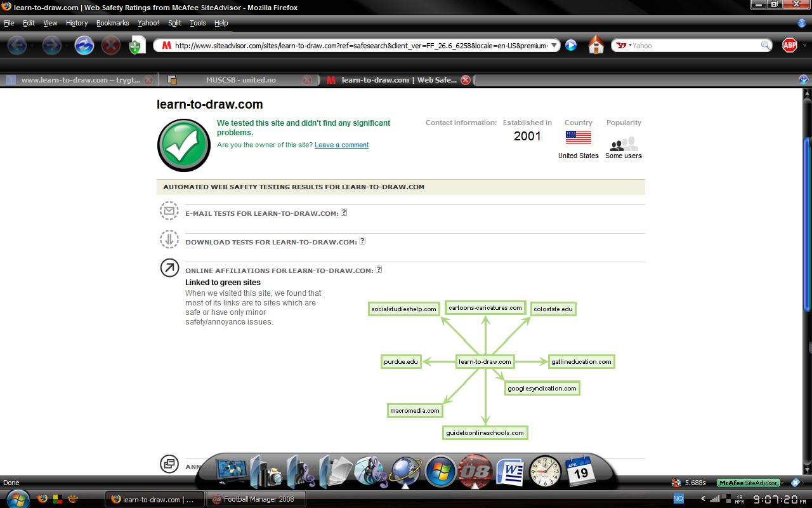Open the globe browser icon in dock
Image resolution: width=812 pixels, height=508 pixels.
[x=405, y=472]
